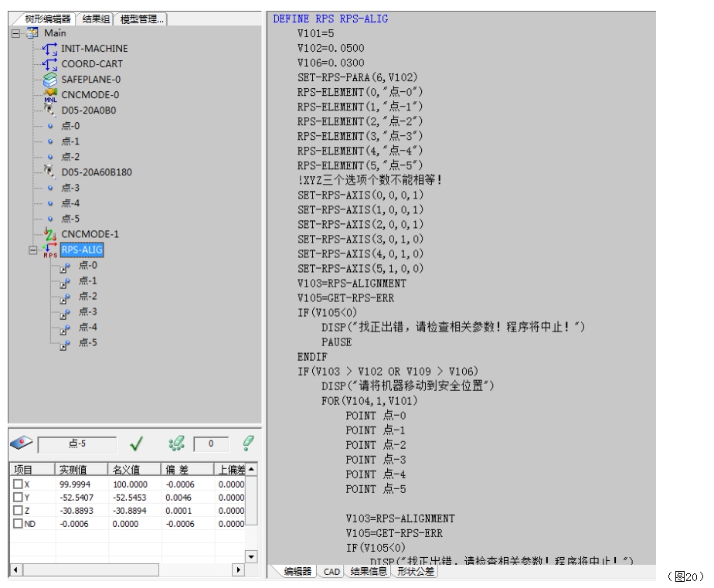Click inside the 点-5 name field
The height and width of the screenshot is (588, 714).
click(x=76, y=445)
